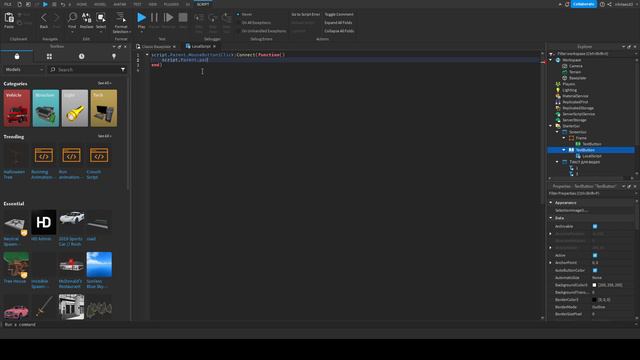Click the Format Selection icon
This screenshot has width=640, height=360.
pyautogui.click(x=121, y=17)
